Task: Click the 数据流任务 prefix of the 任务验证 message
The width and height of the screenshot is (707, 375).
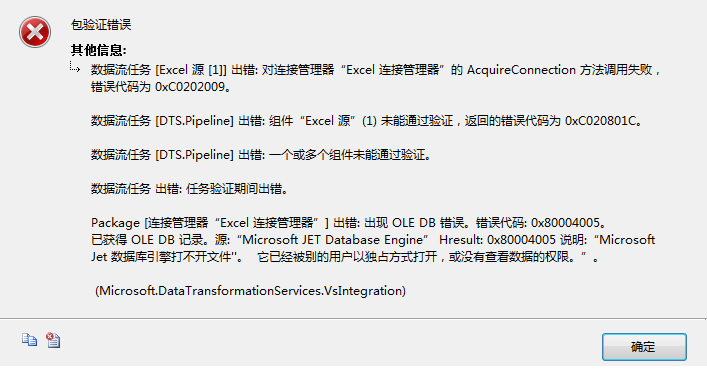Action: (x=120, y=189)
